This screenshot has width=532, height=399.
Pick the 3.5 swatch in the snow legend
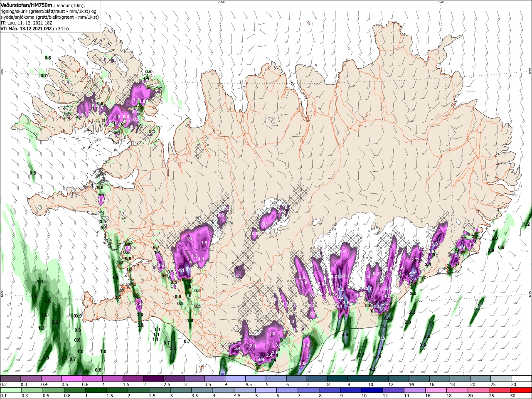click(x=214, y=379)
